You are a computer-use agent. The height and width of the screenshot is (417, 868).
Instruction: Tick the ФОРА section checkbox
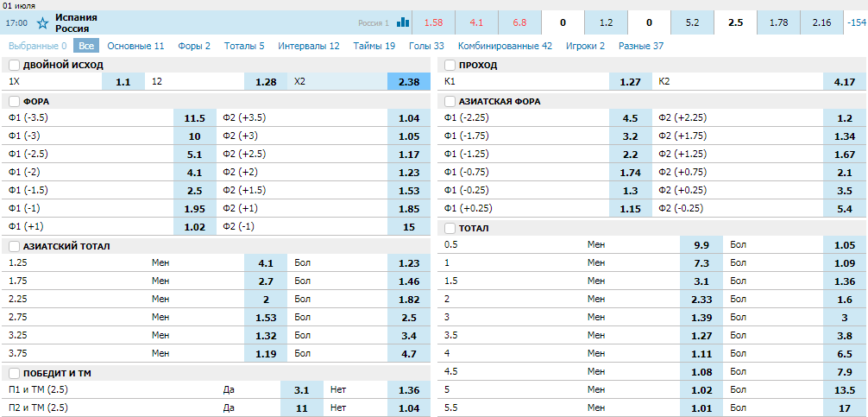pos(15,101)
